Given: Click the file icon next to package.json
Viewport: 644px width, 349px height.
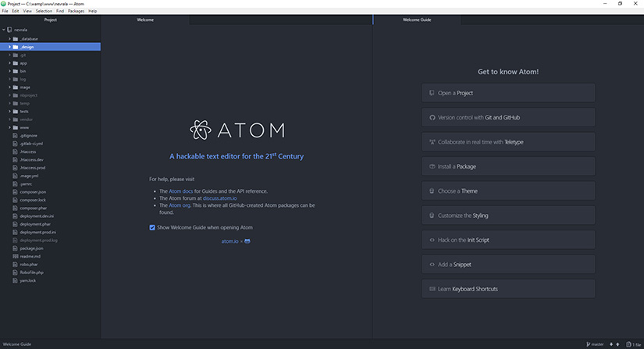Looking at the screenshot, I should [x=15, y=248].
